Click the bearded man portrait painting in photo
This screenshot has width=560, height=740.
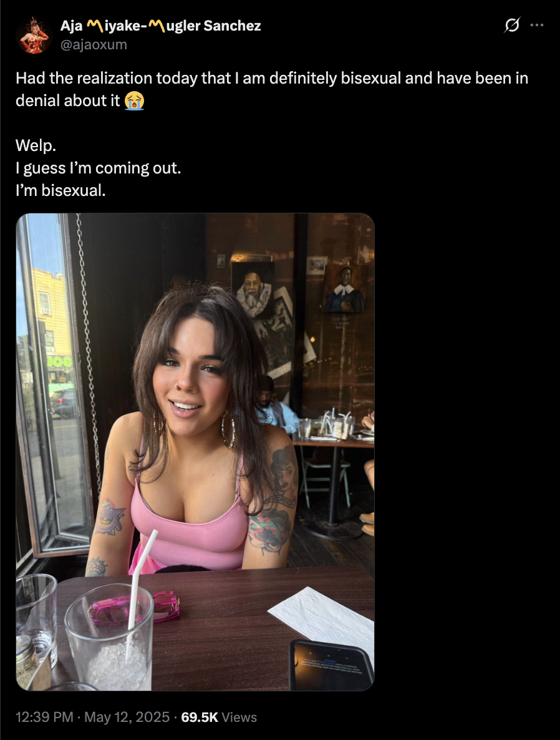[x=253, y=290]
